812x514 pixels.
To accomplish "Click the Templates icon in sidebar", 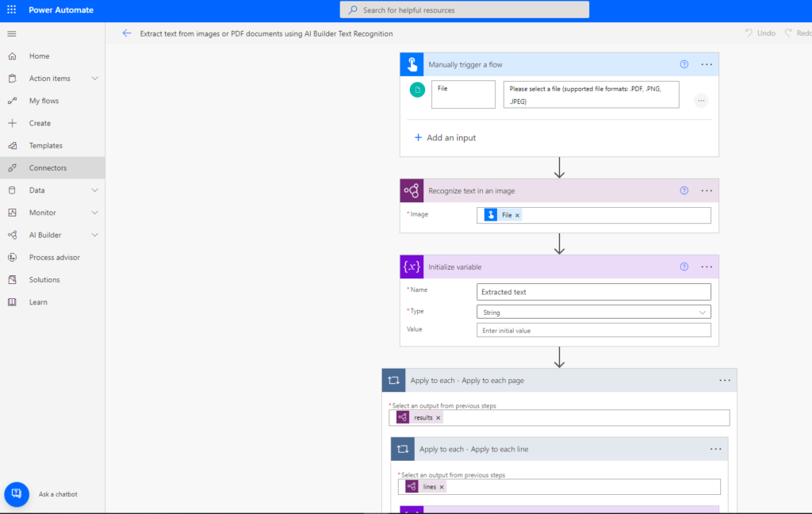I will click(x=13, y=146).
